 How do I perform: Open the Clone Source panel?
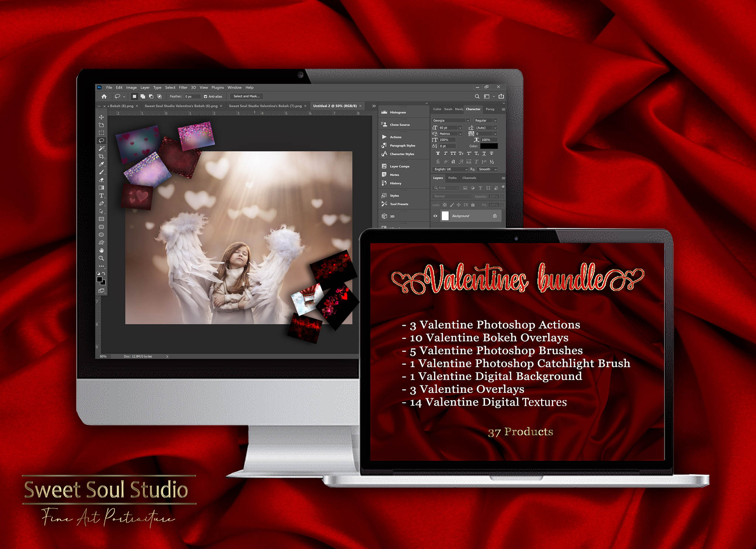[x=400, y=125]
